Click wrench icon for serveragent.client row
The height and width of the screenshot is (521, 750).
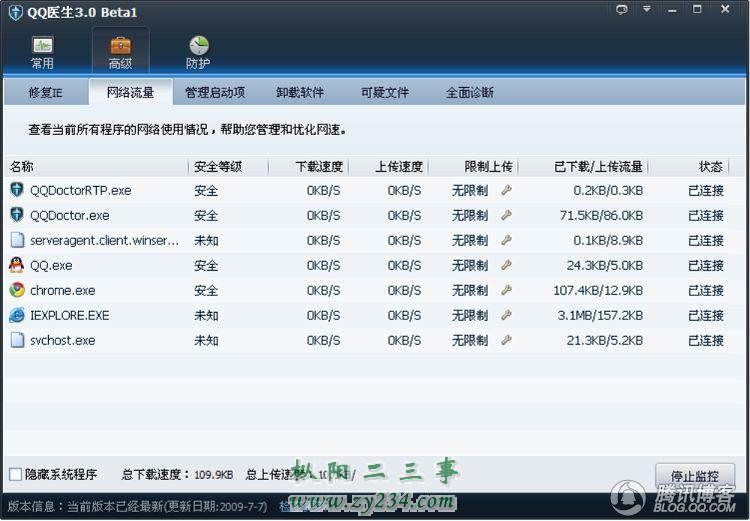coord(507,240)
